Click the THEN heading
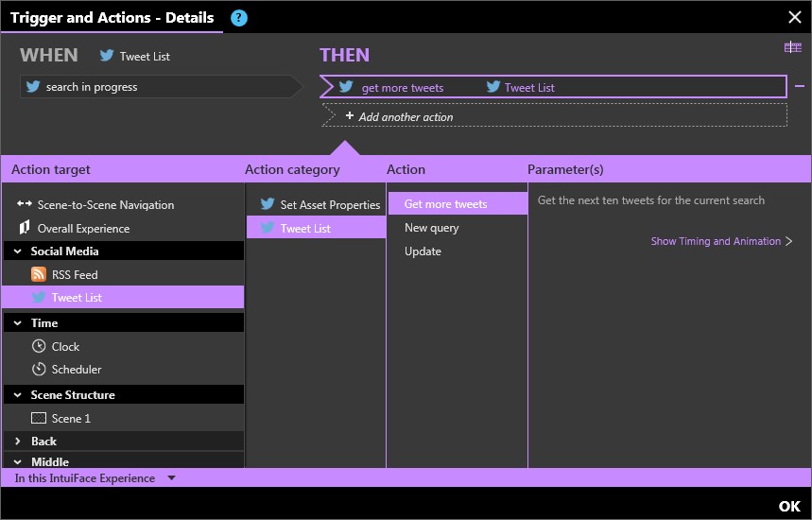The image size is (812, 520). (344, 55)
